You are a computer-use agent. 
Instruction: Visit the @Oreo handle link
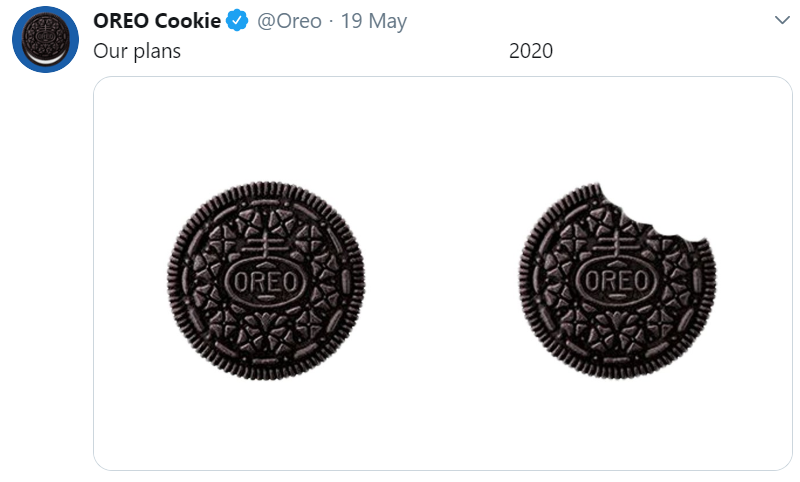[x=289, y=21]
